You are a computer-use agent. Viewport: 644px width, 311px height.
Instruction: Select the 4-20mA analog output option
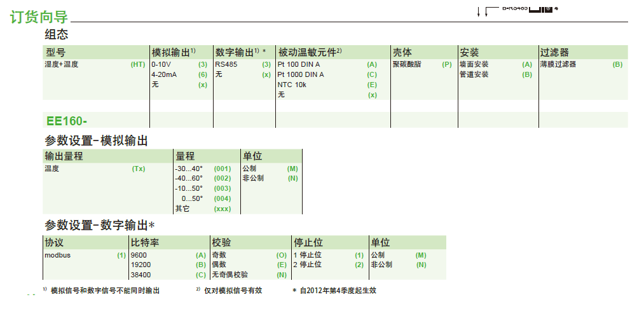(x=164, y=75)
